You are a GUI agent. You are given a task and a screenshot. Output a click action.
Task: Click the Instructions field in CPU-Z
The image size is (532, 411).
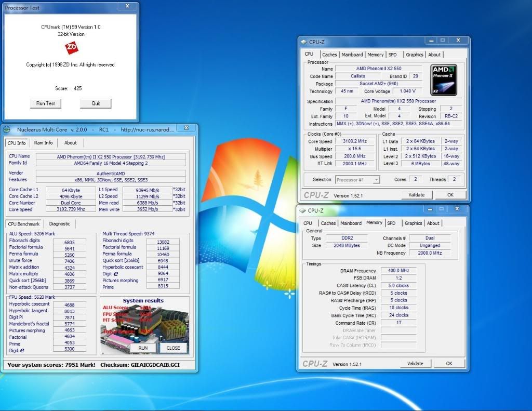(x=398, y=124)
